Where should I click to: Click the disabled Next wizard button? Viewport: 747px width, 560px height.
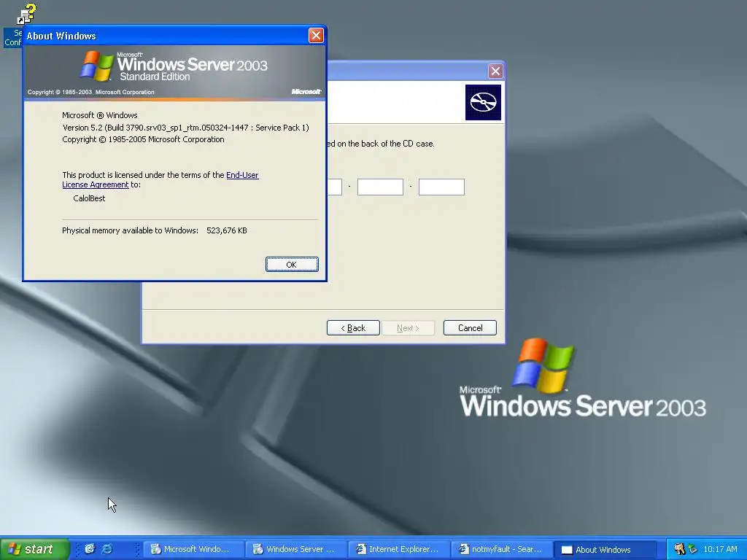click(x=408, y=327)
